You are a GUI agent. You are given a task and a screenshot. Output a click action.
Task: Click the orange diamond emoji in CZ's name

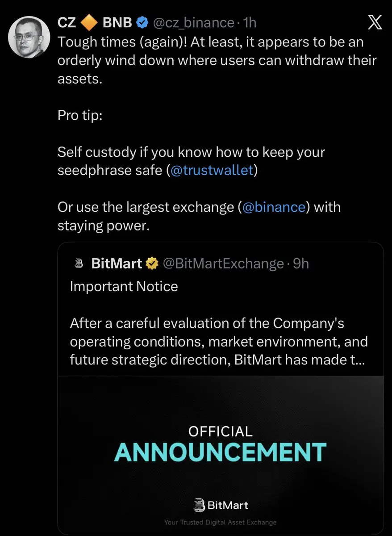pyautogui.click(x=89, y=22)
